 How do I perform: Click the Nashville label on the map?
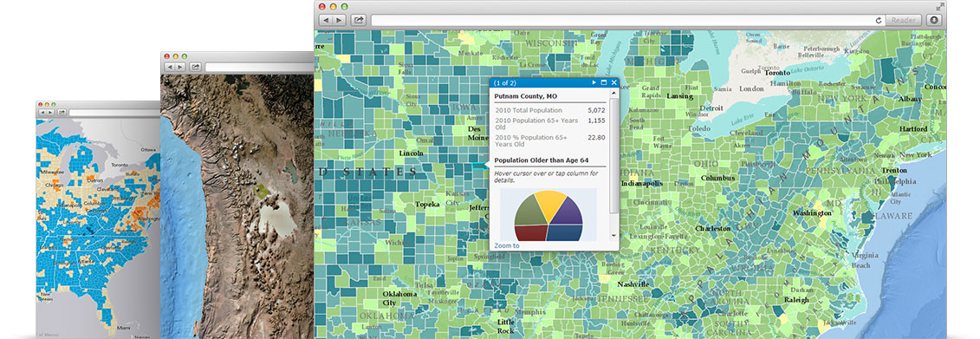[x=633, y=284]
